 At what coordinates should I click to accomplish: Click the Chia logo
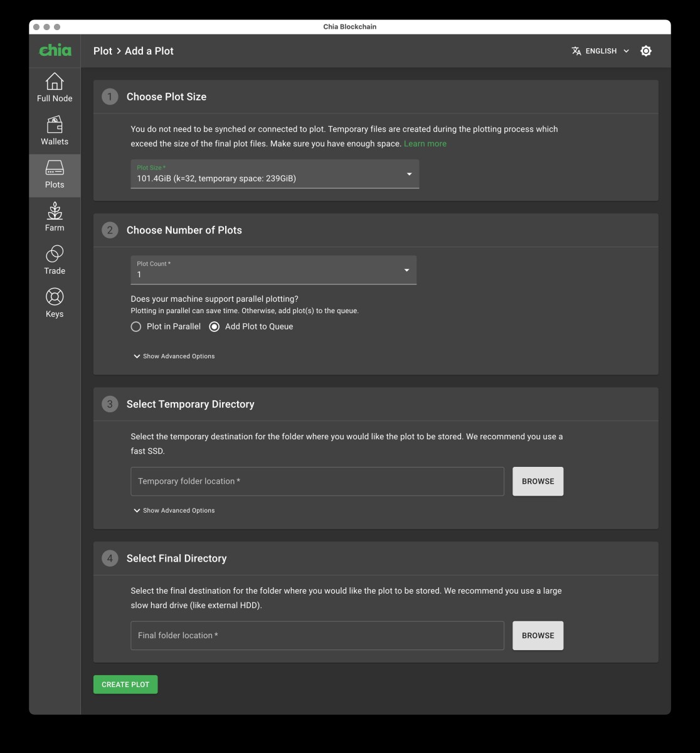55,51
